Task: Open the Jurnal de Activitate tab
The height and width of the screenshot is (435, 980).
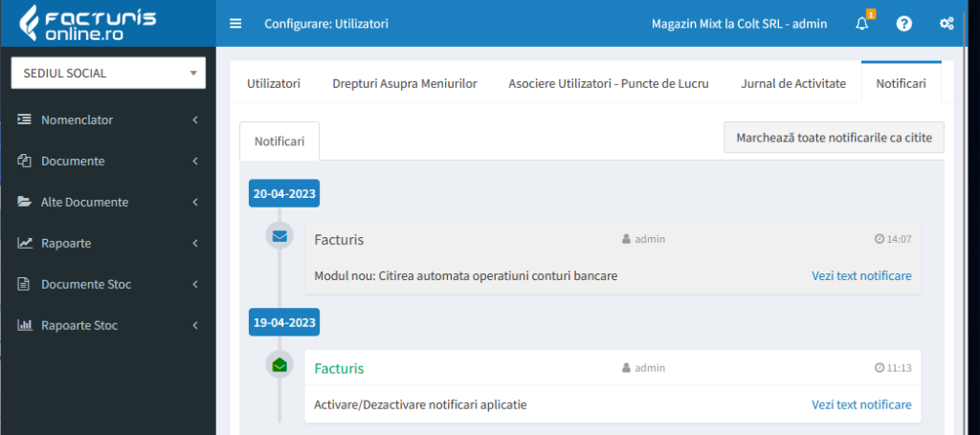Action: pos(792,83)
